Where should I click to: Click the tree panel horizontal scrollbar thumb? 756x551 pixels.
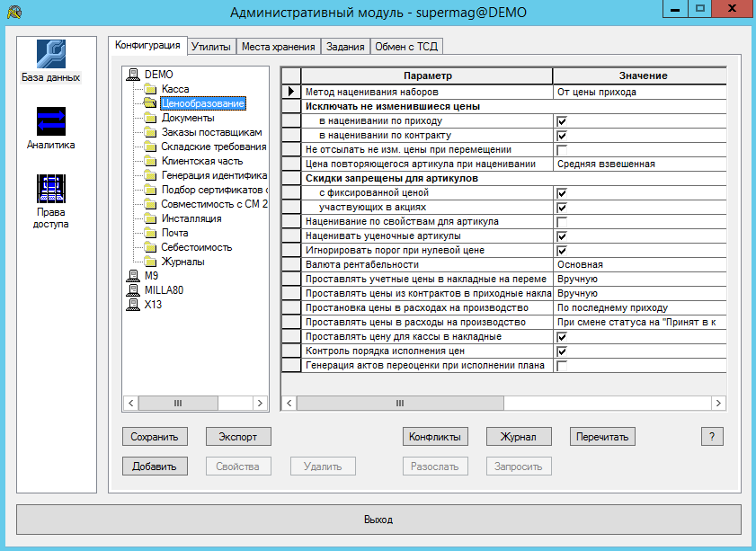click(x=178, y=403)
